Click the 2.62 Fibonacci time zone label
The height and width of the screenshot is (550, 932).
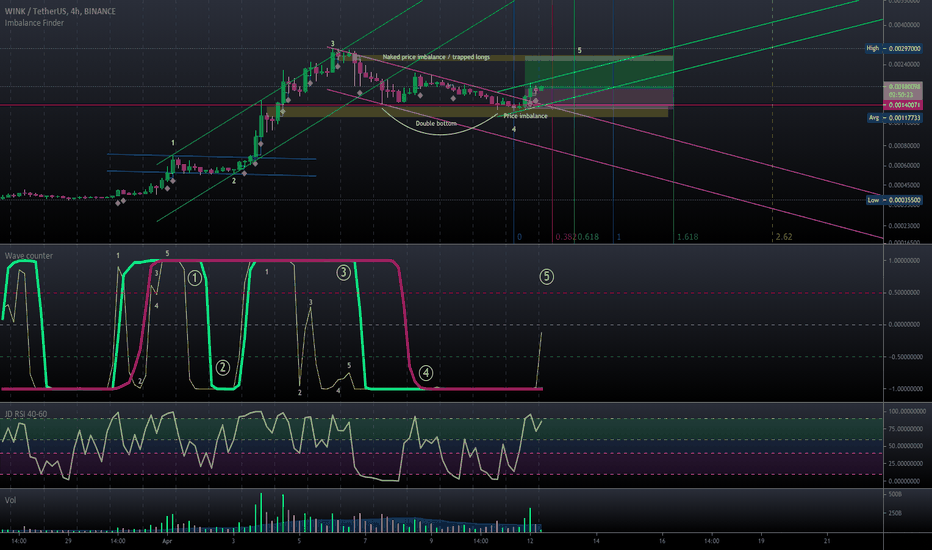[x=784, y=237]
